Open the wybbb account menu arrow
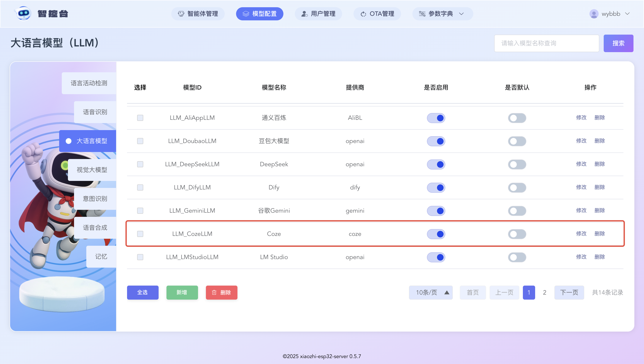This screenshot has height=364, width=644. (x=627, y=14)
